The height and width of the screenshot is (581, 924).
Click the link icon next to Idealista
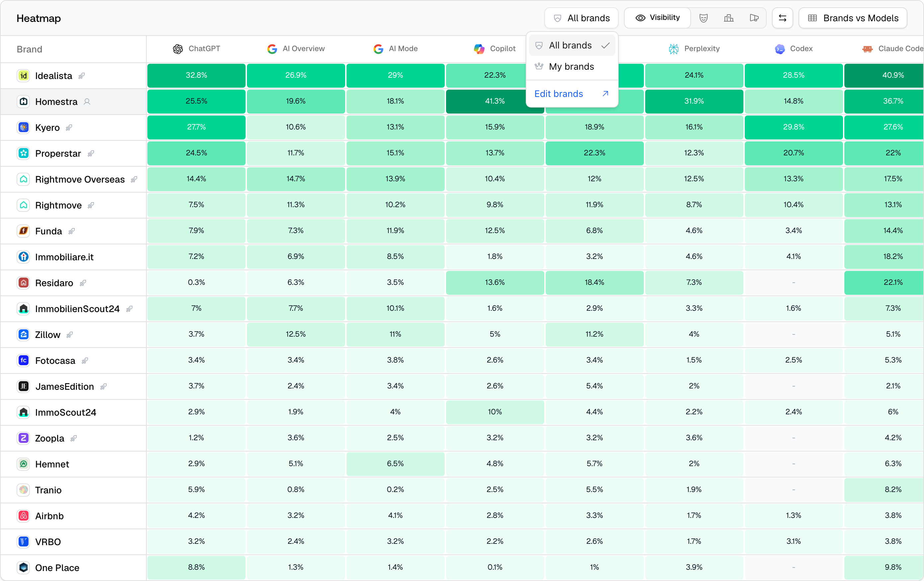coord(81,76)
